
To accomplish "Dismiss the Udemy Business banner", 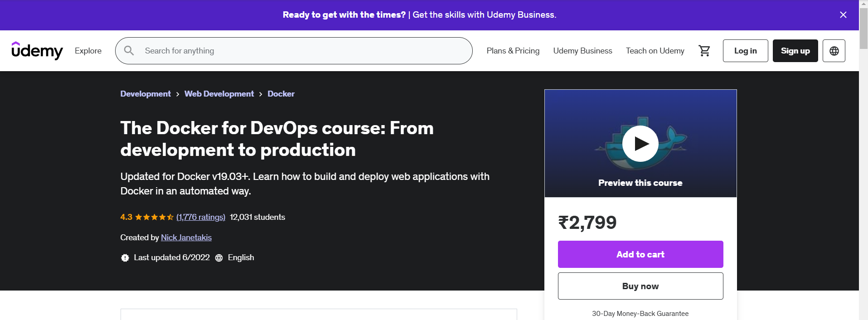I will (x=843, y=15).
